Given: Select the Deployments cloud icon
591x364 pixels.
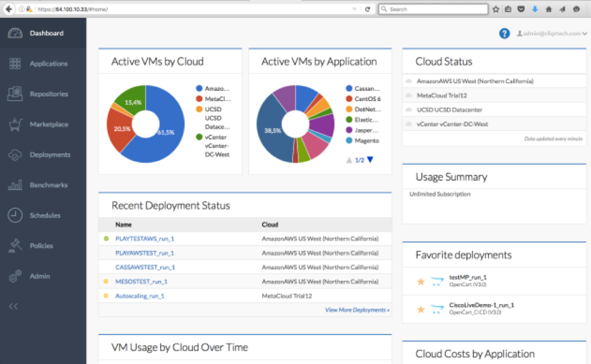Looking at the screenshot, I should (15, 154).
